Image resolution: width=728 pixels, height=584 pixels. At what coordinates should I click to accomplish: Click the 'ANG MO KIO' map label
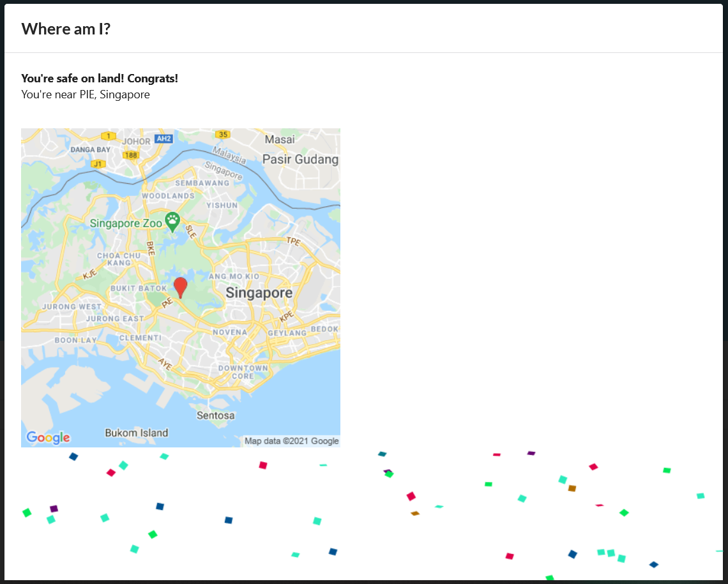coord(234,276)
